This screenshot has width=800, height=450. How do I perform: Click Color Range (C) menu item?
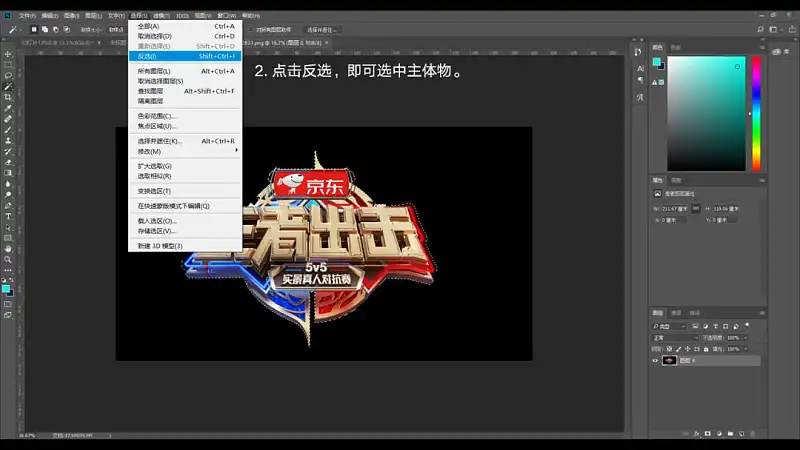[185, 116]
